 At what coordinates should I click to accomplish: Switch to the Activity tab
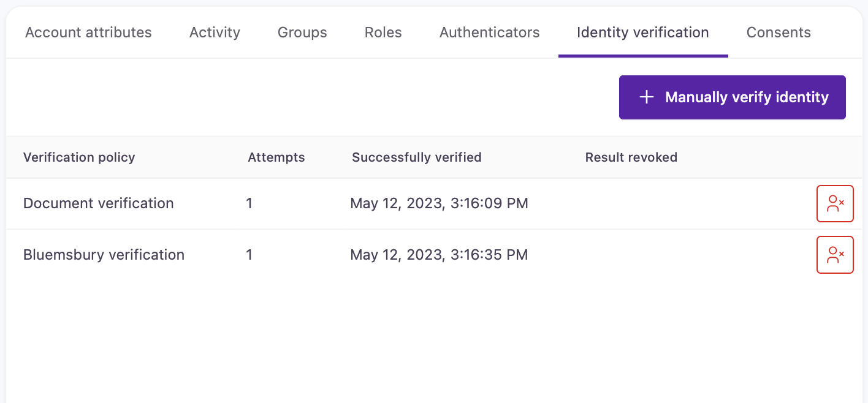coord(215,32)
